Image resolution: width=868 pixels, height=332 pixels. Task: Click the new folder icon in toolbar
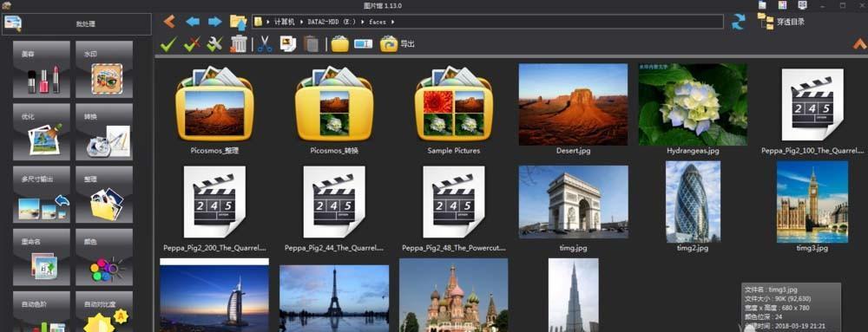[x=340, y=43]
